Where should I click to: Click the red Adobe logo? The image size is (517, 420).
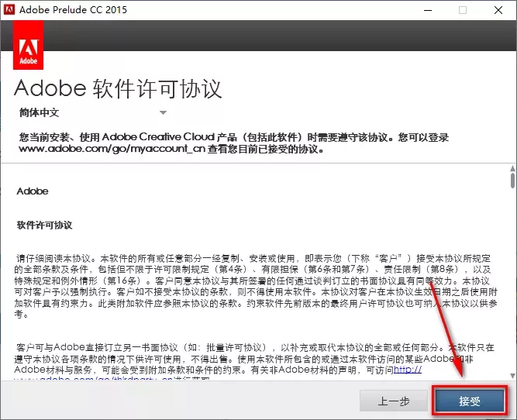(x=29, y=46)
